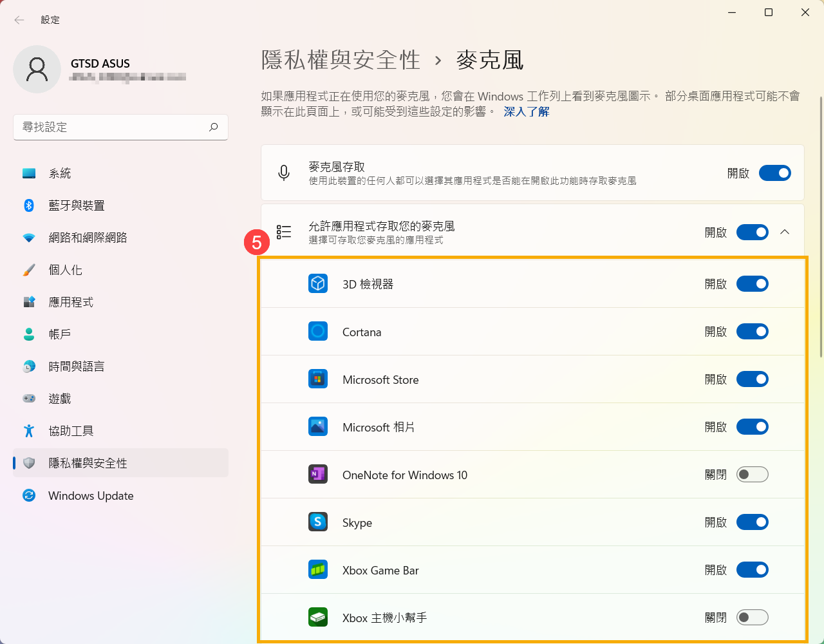Viewport: 824px width, 644px height.
Task: Click the Cortana app icon
Action: click(x=318, y=332)
